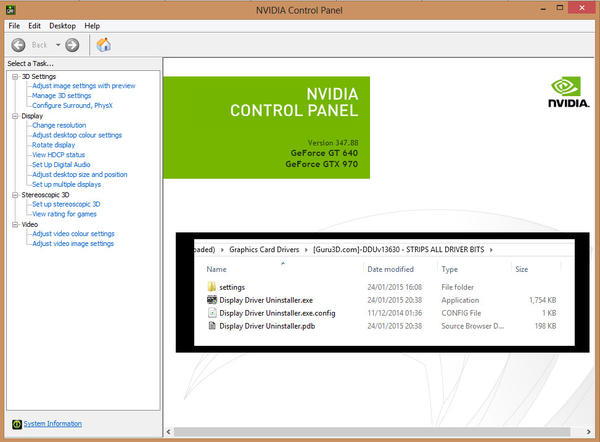This screenshot has height=442, width=600.
Task: Open the Help menu
Action: coord(92,26)
